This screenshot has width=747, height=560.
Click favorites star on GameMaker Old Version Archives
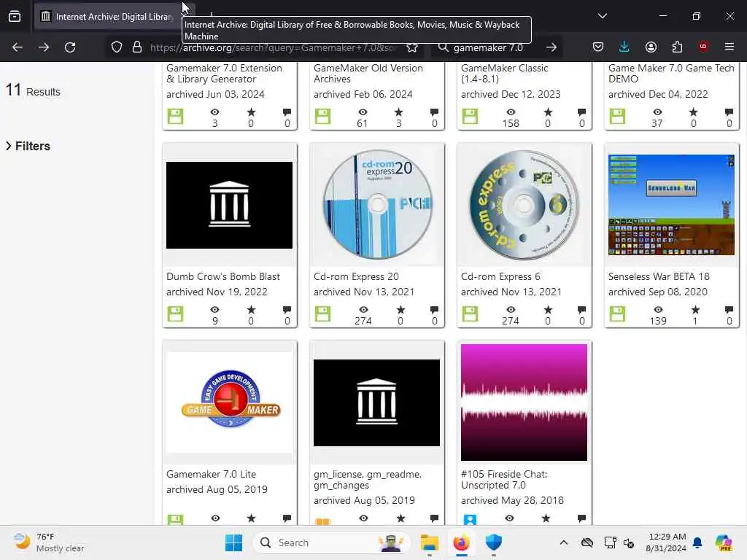tap(399, 112)
